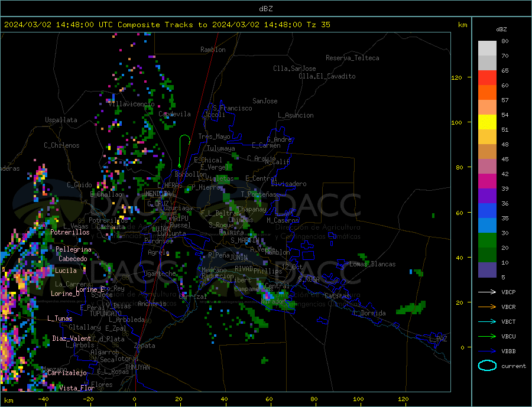
Task: Pick the light blue 30-35 dBZ band
Action: pyautogui.click(x=487, y=226)
